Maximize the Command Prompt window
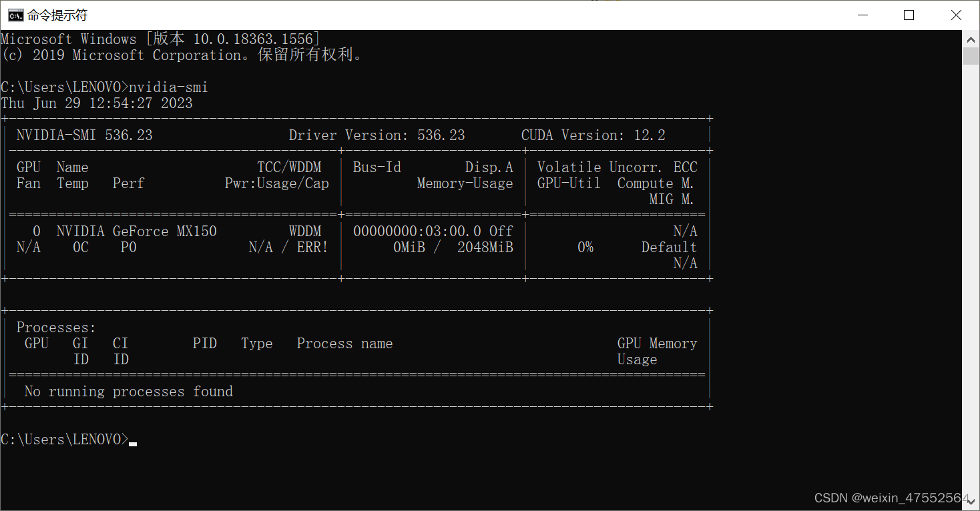The image size is (980, 511). (909, 15)
